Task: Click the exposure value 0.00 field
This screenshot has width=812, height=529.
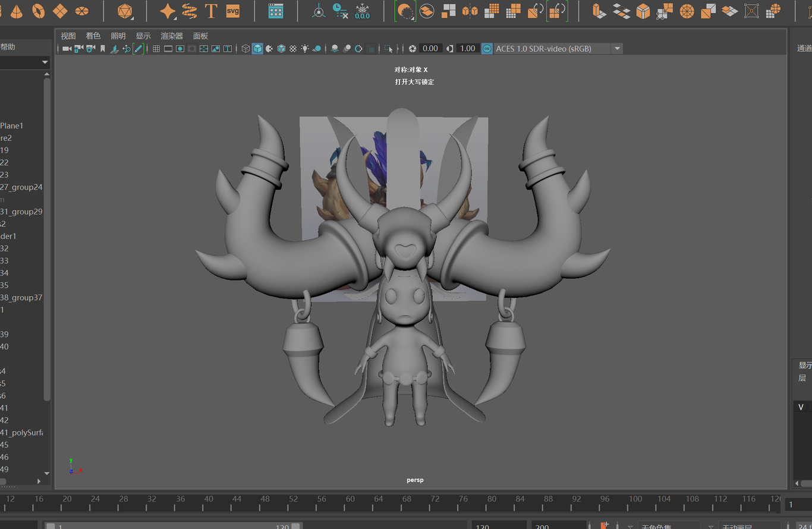Action: [x=430, y=49]
